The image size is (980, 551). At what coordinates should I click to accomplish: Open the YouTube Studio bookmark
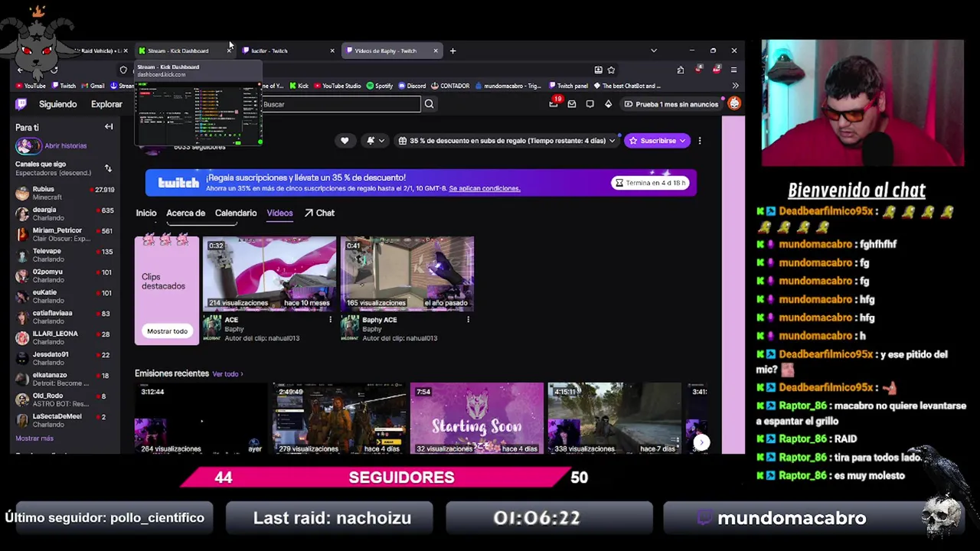tap(337, 86)
